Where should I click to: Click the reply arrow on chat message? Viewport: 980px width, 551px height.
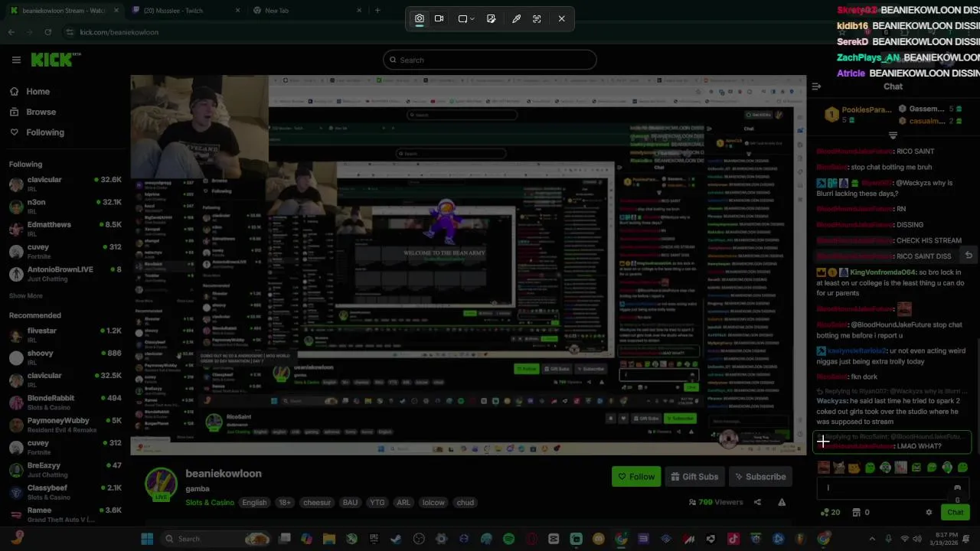[969, 256]
